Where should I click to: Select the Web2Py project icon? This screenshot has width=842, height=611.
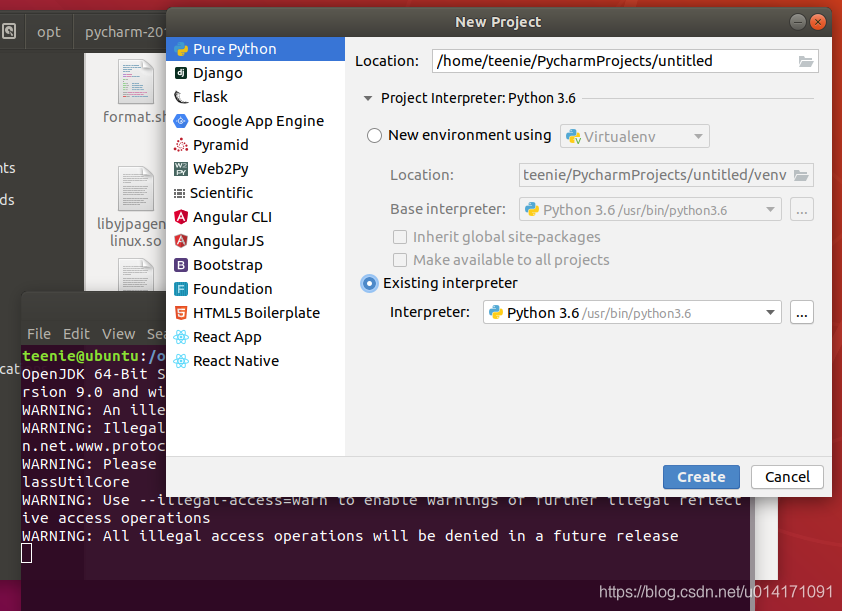click(x=181, y=169)
